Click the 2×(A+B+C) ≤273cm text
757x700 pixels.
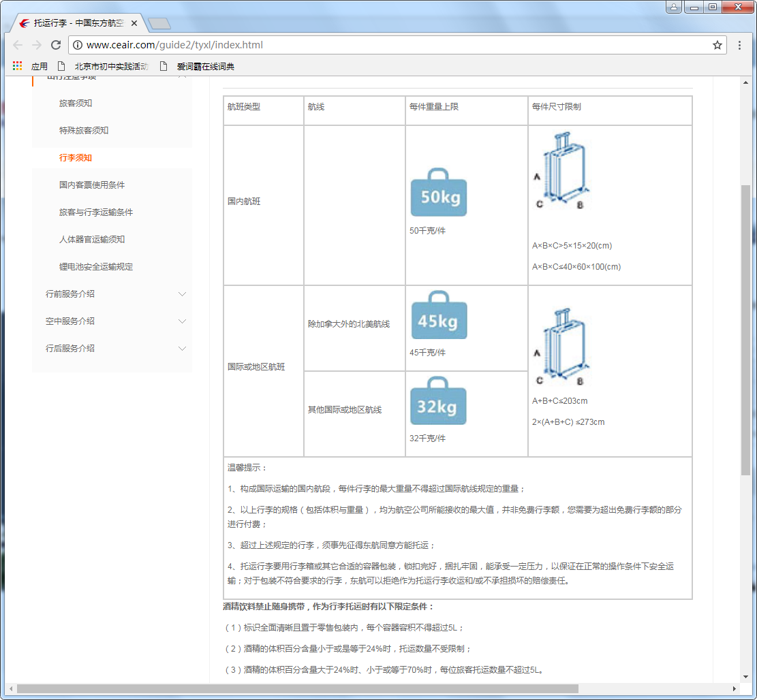click(x=568, y=422)
